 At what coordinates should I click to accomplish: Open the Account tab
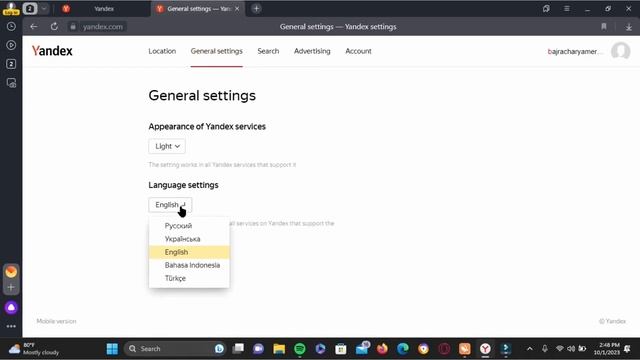click(x=358, y=51)
